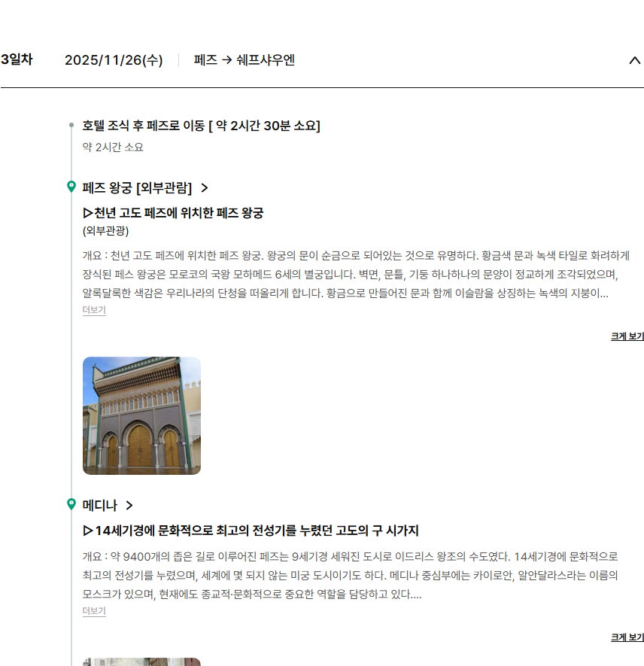
Task: Click the date 2025/11/26(수)
Action: tap(114, 60)
